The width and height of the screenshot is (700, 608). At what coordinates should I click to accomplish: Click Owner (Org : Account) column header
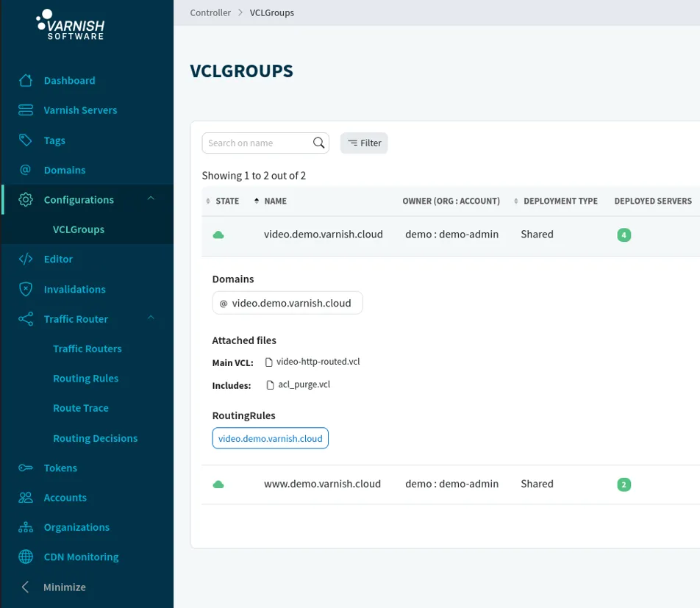451,201
